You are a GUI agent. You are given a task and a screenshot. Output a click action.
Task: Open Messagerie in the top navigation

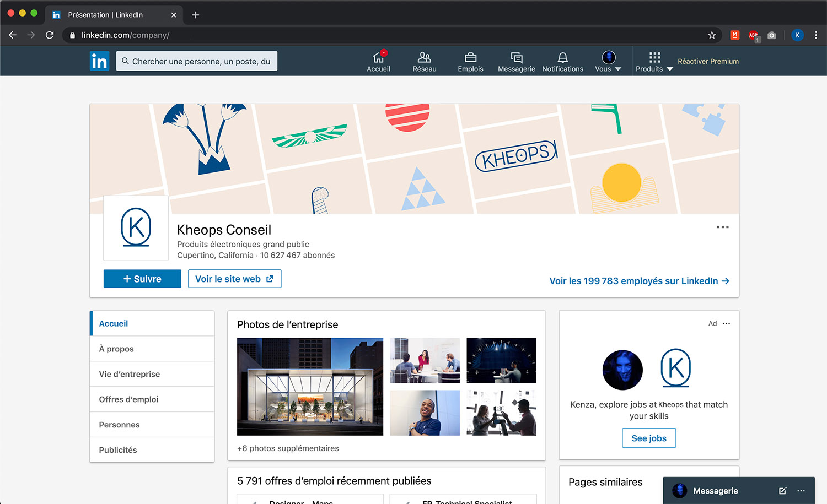[517, 61]
